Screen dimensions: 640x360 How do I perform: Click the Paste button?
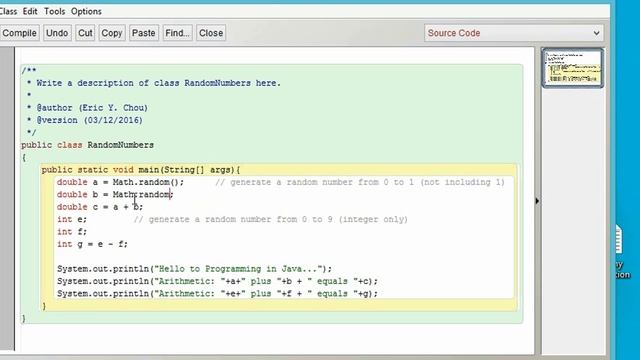pos(143,33)
